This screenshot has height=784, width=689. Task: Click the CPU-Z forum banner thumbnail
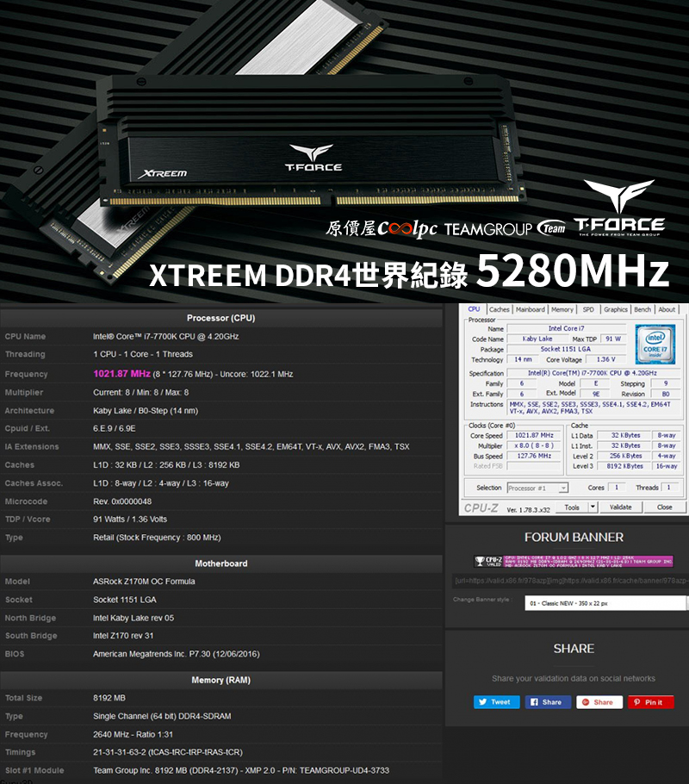point(574,561)
